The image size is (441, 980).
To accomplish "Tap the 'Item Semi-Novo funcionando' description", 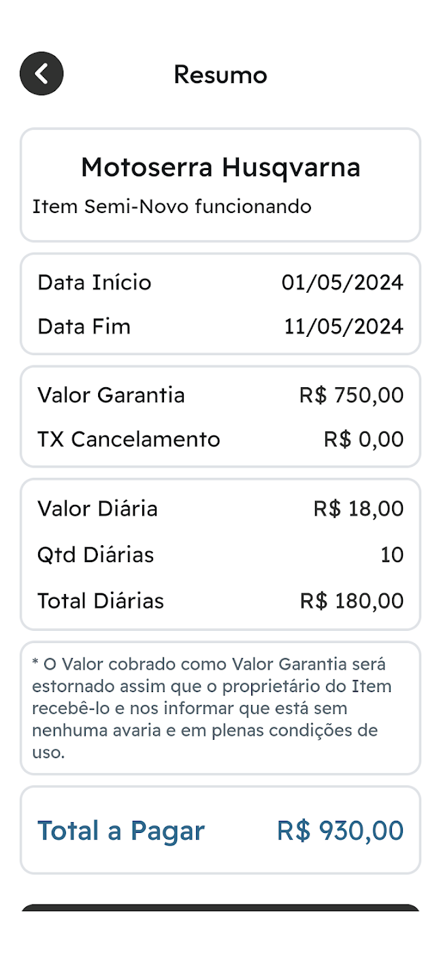I will [x=171, y=206].
